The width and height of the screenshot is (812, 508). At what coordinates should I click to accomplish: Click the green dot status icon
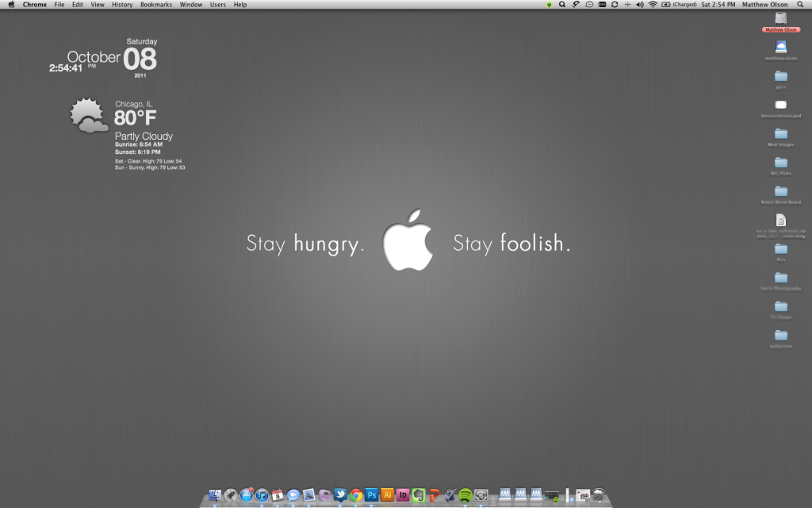coord(549,5)
